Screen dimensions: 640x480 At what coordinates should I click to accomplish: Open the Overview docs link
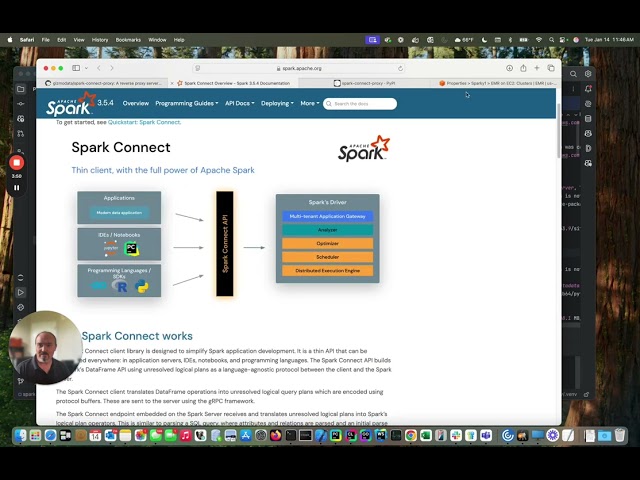[136, 103]
